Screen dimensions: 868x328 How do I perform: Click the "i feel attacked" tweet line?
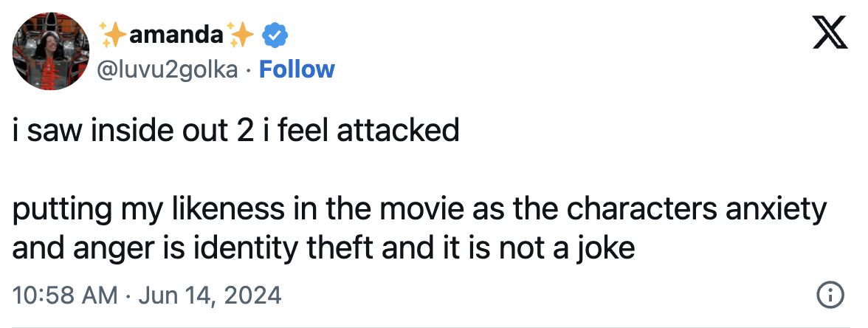coord(382,131)
